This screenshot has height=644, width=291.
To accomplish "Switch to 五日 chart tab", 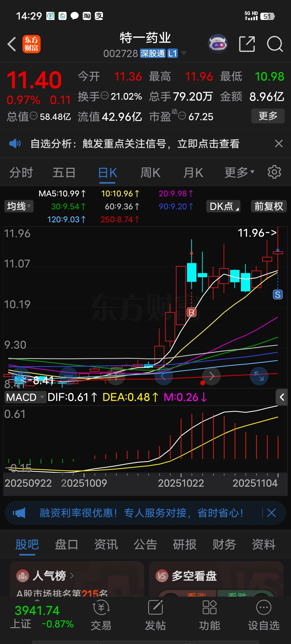I will (64, 173).
